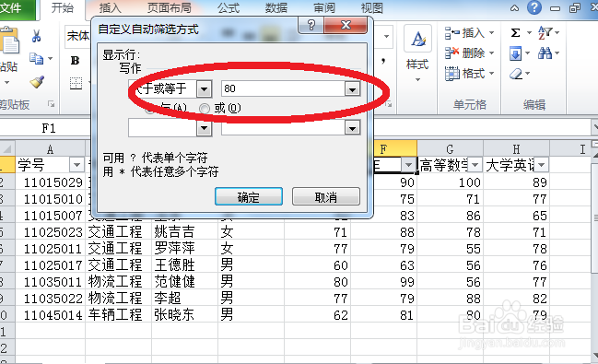Image resolution: width=598 pixels, height=364 pixels.
Task: Select cell with name 罗萍萍
Action: click(184, 249)
